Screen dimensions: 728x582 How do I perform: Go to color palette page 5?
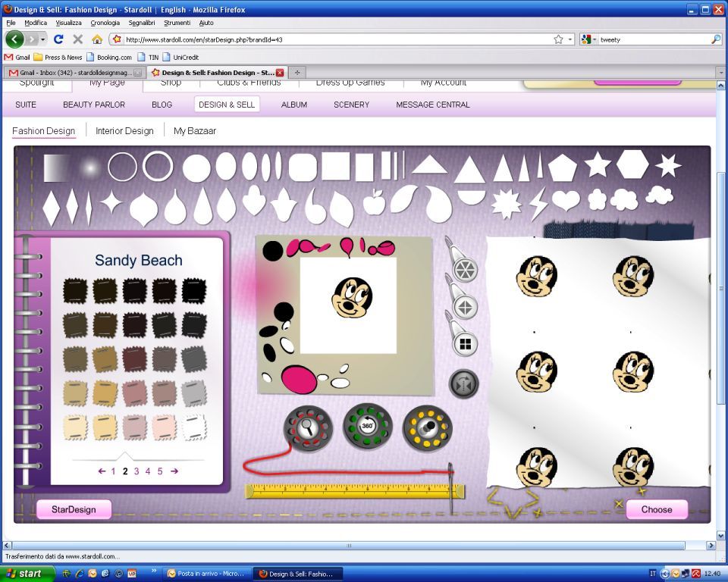[160, 471]
